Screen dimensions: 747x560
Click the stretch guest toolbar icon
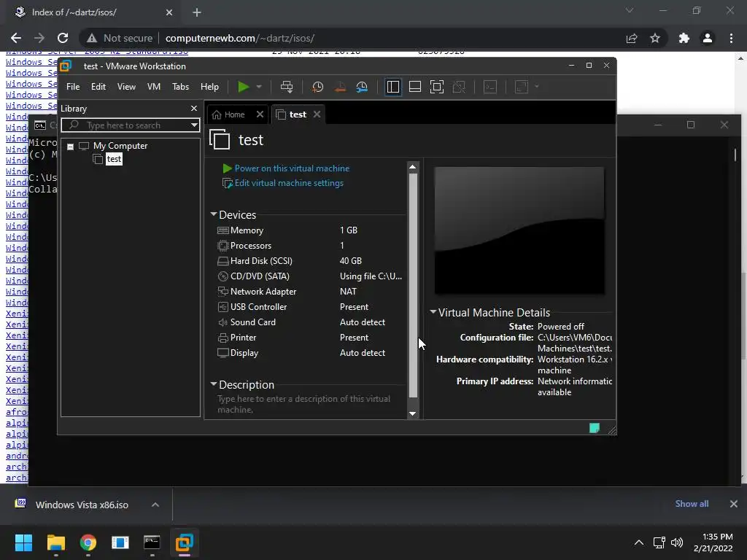click(x=522, y=87)
